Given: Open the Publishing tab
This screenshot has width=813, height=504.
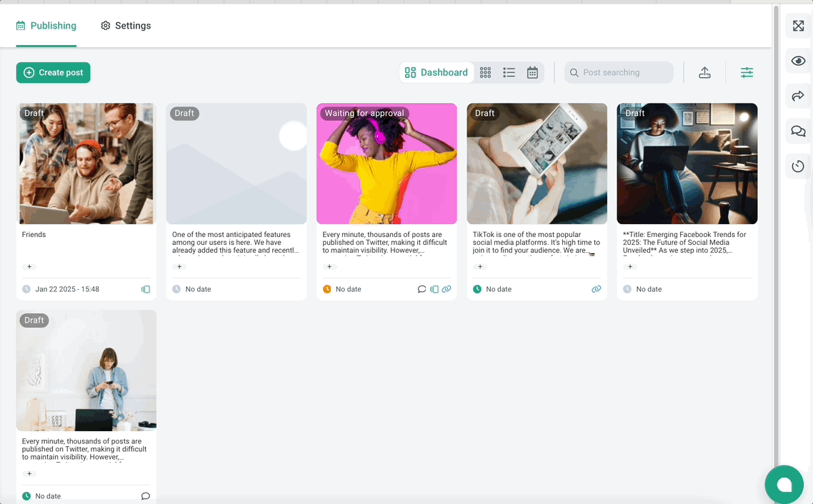Looking at the screenshot, I should point(46,26).
